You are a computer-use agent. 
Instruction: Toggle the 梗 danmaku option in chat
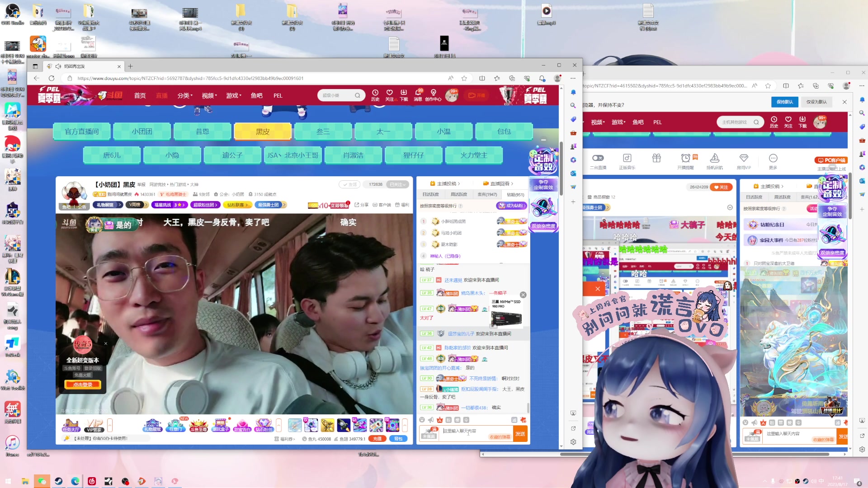point(458,420)
